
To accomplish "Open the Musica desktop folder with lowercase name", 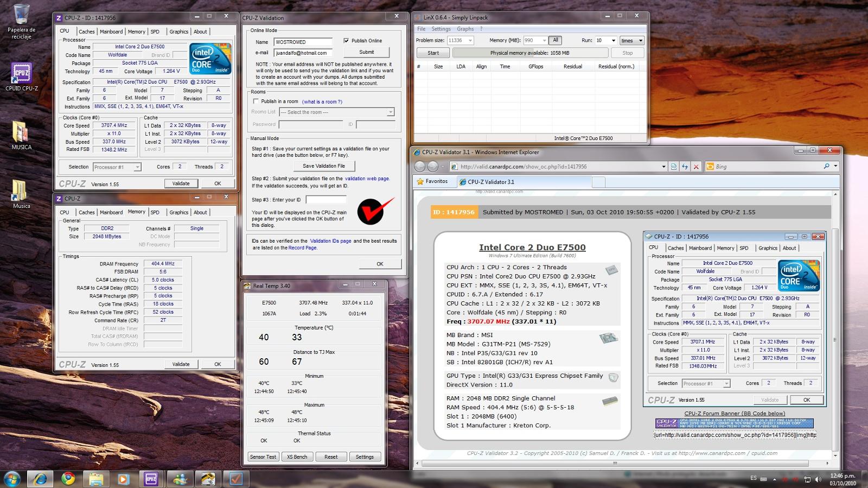I will coord(21,194).
